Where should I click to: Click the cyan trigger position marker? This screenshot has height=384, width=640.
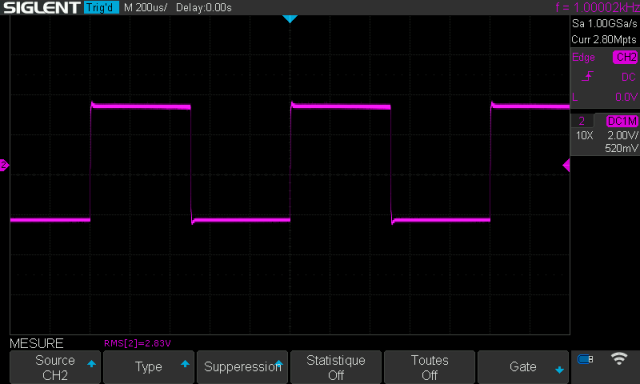290,19
